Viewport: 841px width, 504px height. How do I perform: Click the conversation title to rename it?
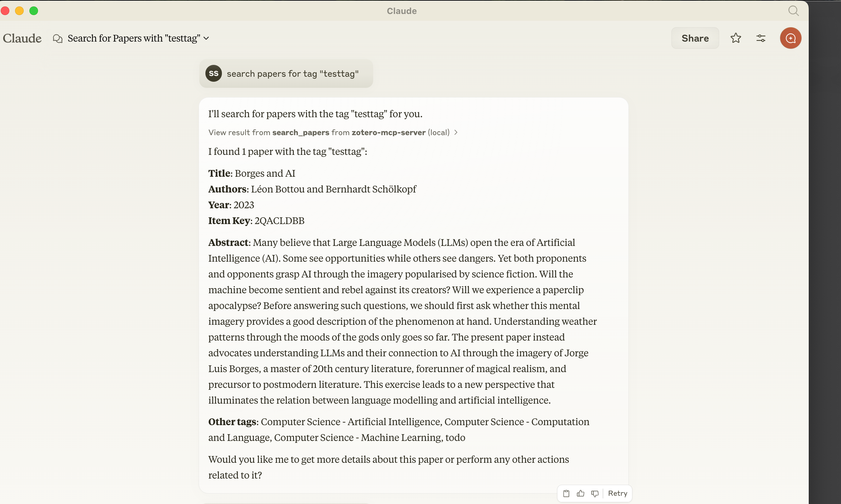(x=134, y=38)
